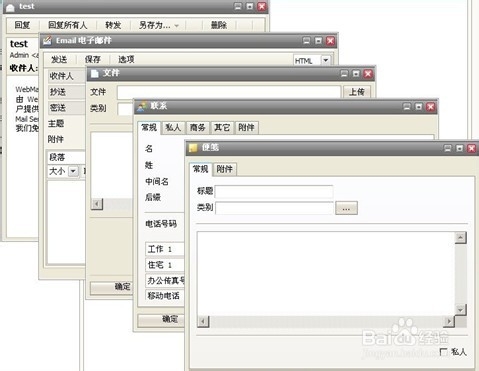Close the test message window
Screen dimensions: 479x371
click(262, 6)
